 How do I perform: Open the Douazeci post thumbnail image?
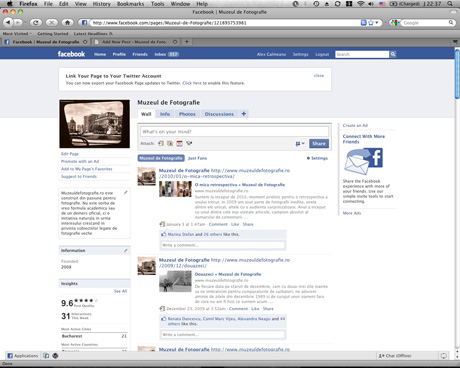click(175, 281)
